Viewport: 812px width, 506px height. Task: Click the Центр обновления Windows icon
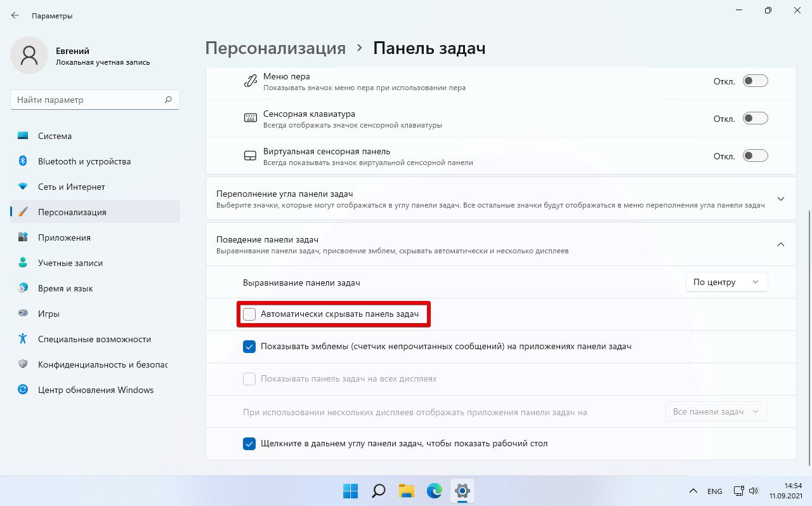pyautogui.click(x=23, y=390)
